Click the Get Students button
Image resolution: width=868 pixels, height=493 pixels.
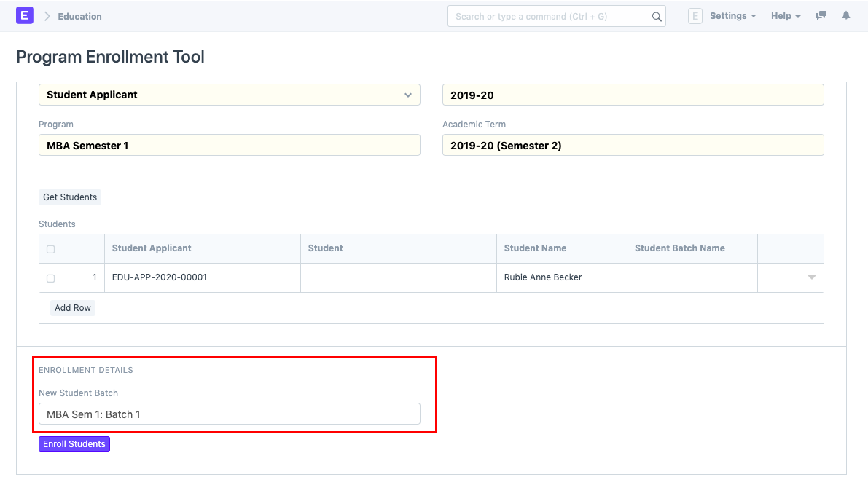point(69,197)
